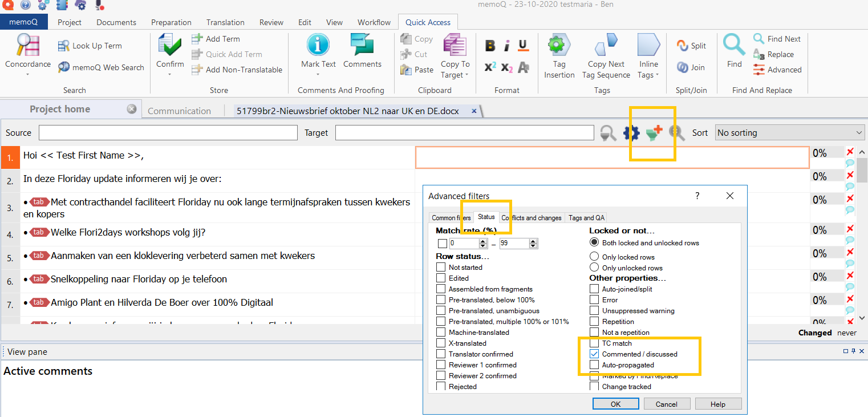
Task: Enable the Machine-translated checkbox
Action: [441, 333]
